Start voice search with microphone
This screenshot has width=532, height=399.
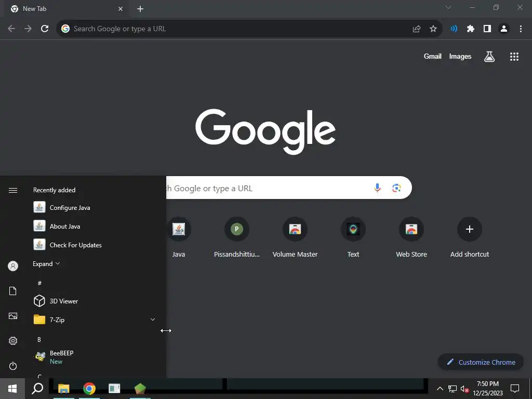click(377, 188)
